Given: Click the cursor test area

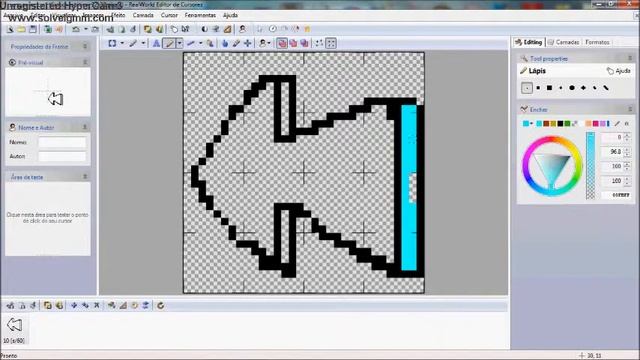Looking at the screenshot, I should pyautogui.click(x=48, y=218).
